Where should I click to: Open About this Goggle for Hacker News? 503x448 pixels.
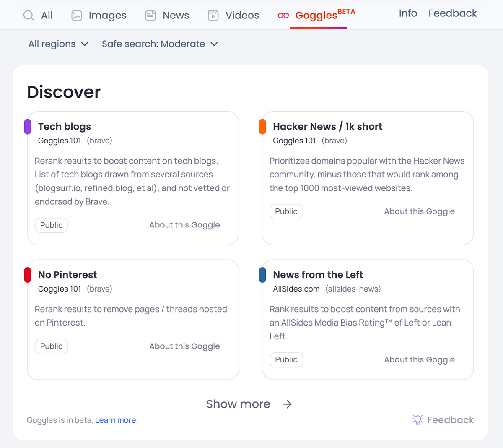419,211
